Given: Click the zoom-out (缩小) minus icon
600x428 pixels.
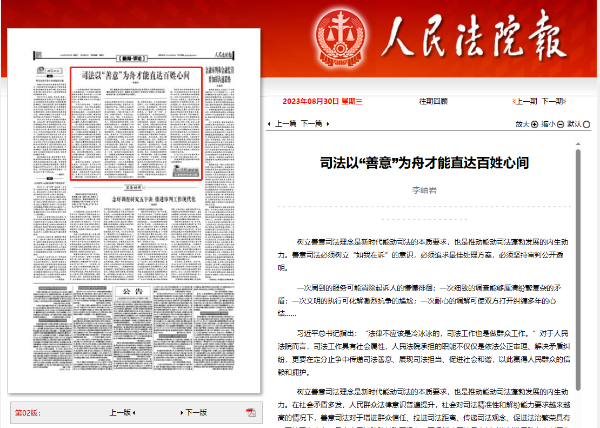Looking at the screenshot, I should (560, 125).
